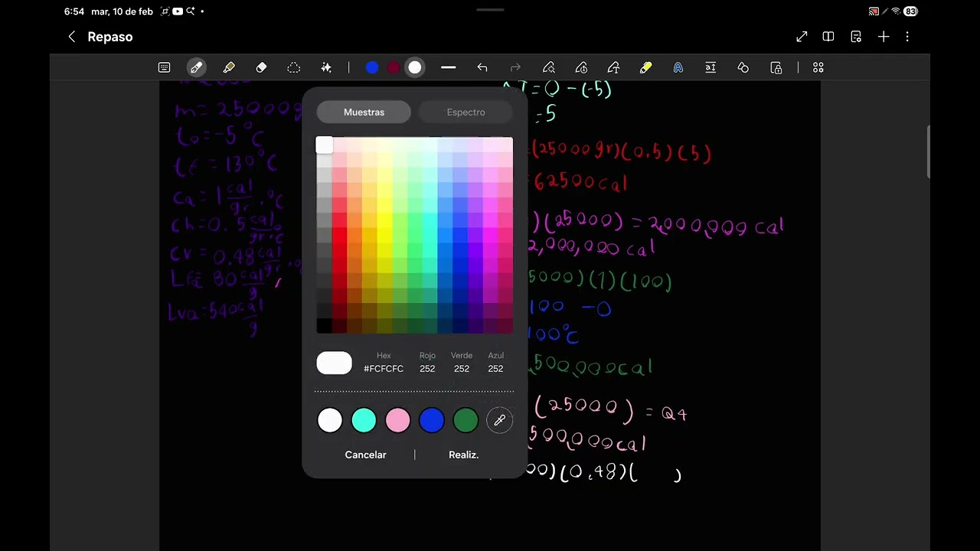Screen dimensions: 980x551
Task: Open the two-page book view icon
Action: point(828,37)
